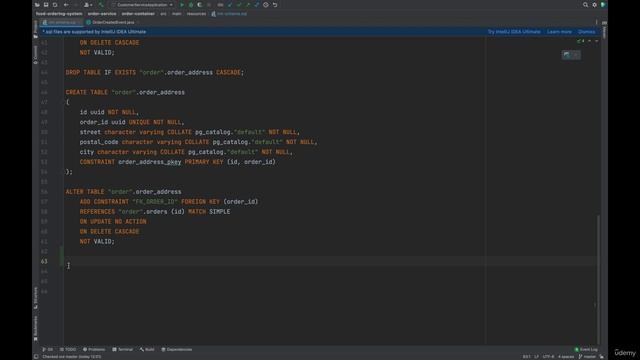Viewport: 640px width, 360px height.
Task: Click the Build project hammer icon
Action: (101, 5)
